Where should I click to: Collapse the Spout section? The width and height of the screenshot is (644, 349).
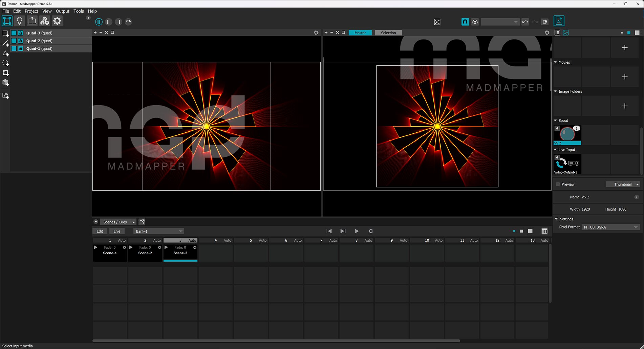555,121
